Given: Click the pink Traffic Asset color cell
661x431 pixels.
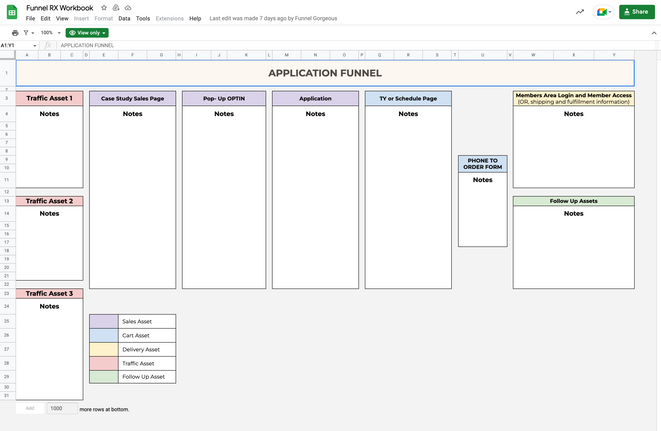Looking at the screenshot, I should 103,363.
